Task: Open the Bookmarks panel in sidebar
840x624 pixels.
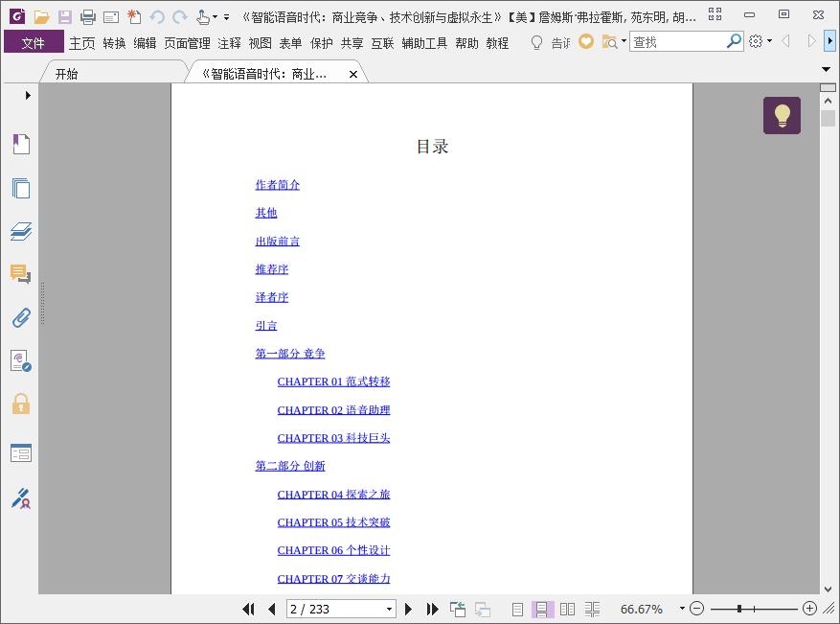Action: (x=21, y=144)
